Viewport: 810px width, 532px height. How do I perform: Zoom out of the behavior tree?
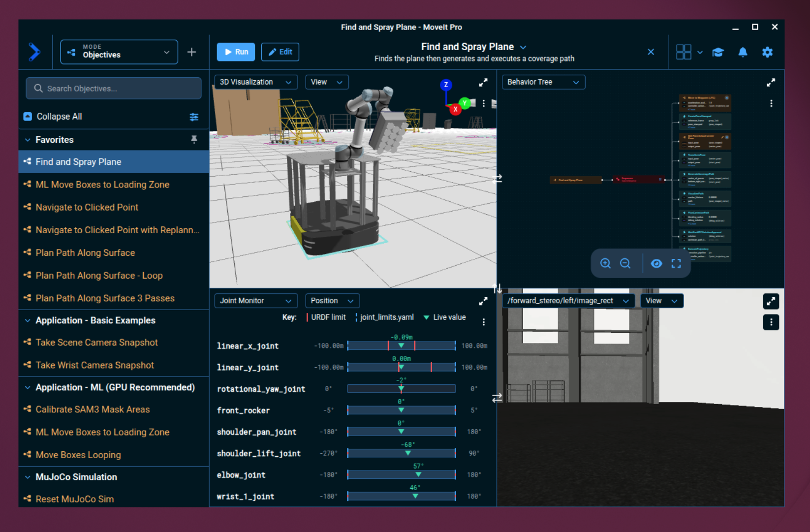[625, 263]
